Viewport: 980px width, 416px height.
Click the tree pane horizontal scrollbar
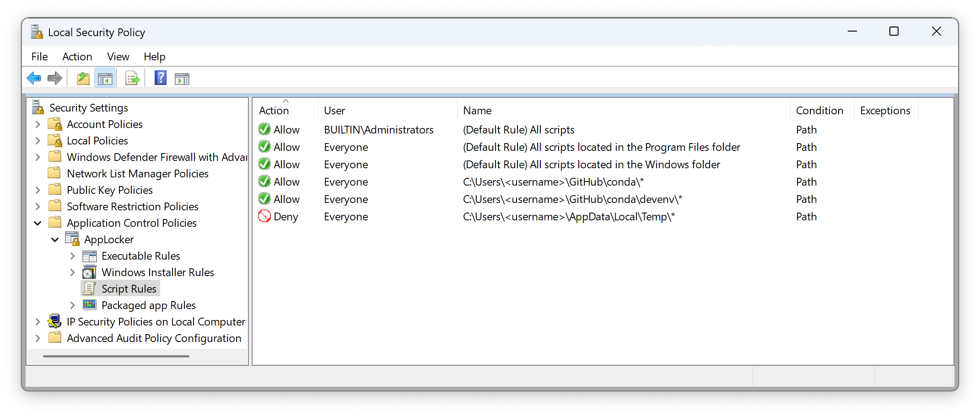click(116, 356)
